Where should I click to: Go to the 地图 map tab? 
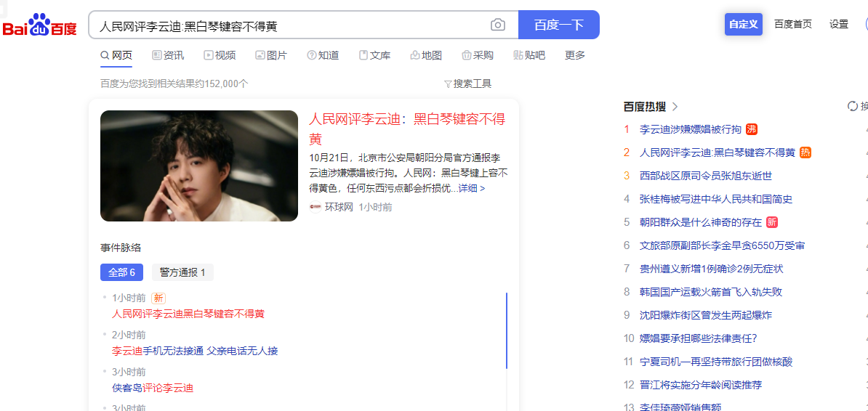[426, 55]
